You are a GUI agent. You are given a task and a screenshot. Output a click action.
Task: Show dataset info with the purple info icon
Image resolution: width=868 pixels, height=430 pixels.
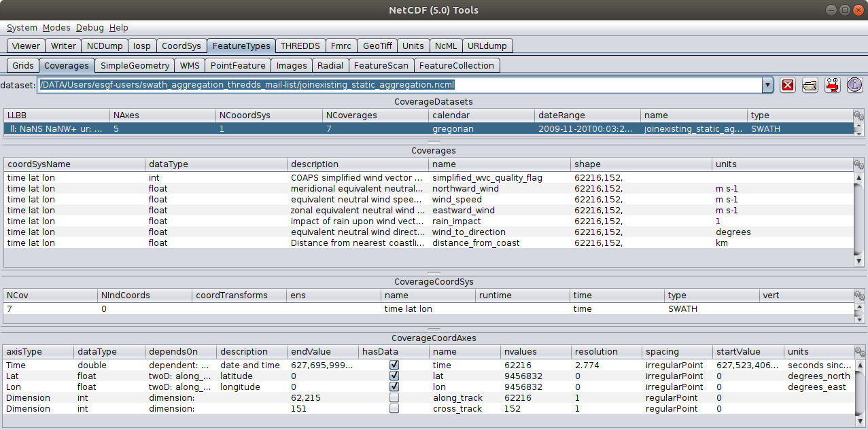click(854, 85)
